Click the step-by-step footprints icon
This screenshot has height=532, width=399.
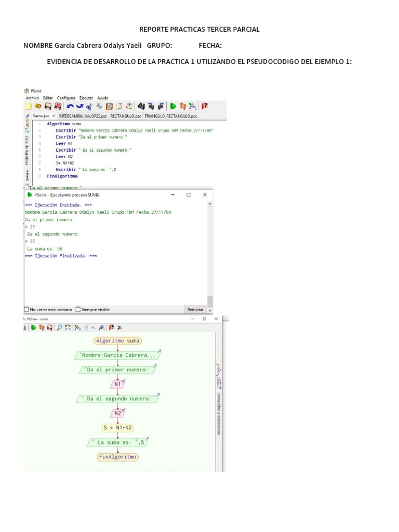click(182, 106)
